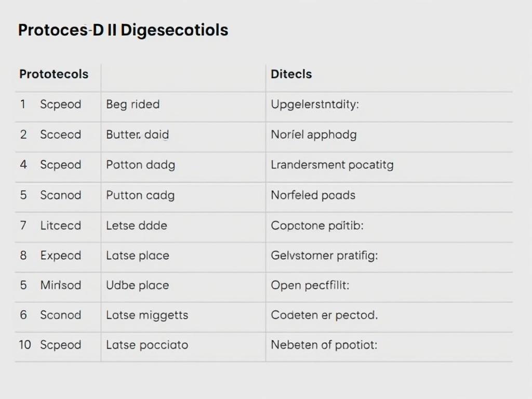Screen dimensions: 532x399
Task: Select the "Litcecd" row label
Action: point(60,225)
